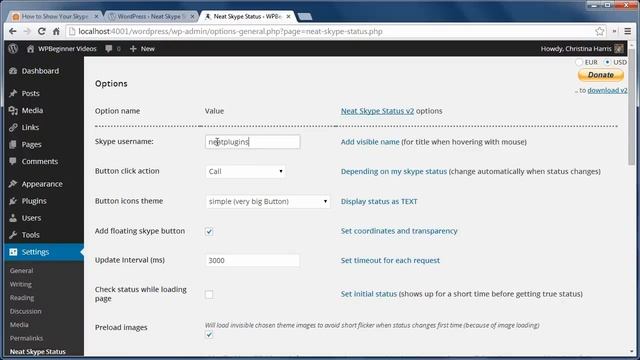Open General settings submenu item

click(22, 271)
